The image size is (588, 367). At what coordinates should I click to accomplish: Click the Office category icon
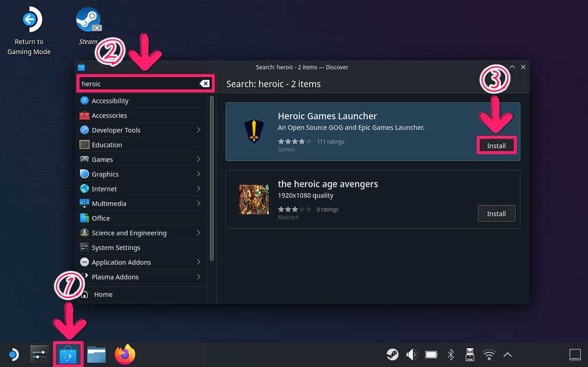coord(84,218)
